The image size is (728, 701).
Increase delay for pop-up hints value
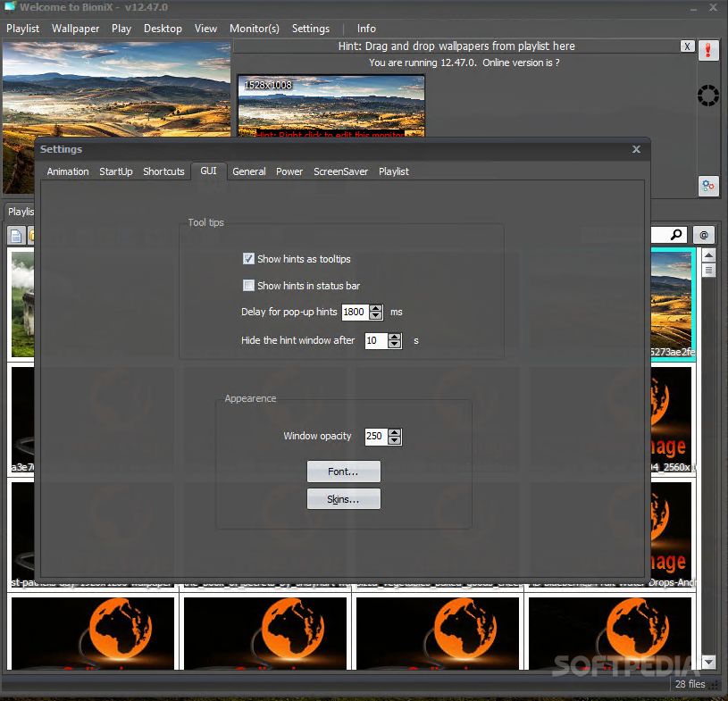point(376,308)
